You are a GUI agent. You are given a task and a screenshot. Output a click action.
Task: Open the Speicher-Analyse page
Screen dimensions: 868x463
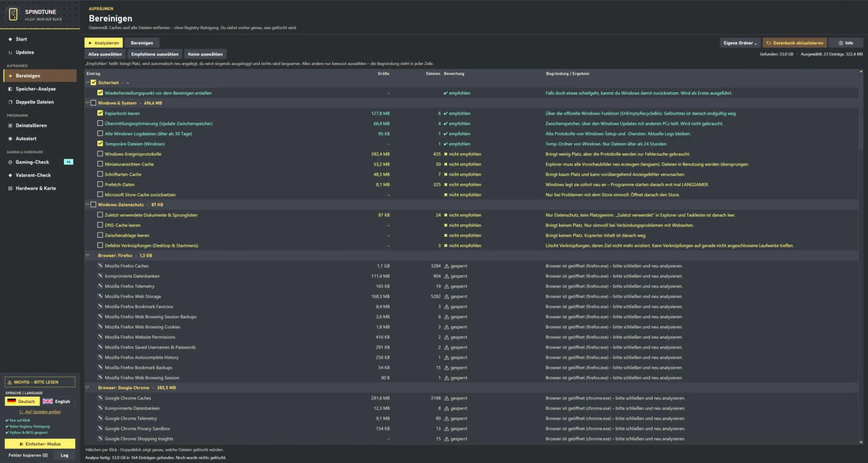coord(39,89)
